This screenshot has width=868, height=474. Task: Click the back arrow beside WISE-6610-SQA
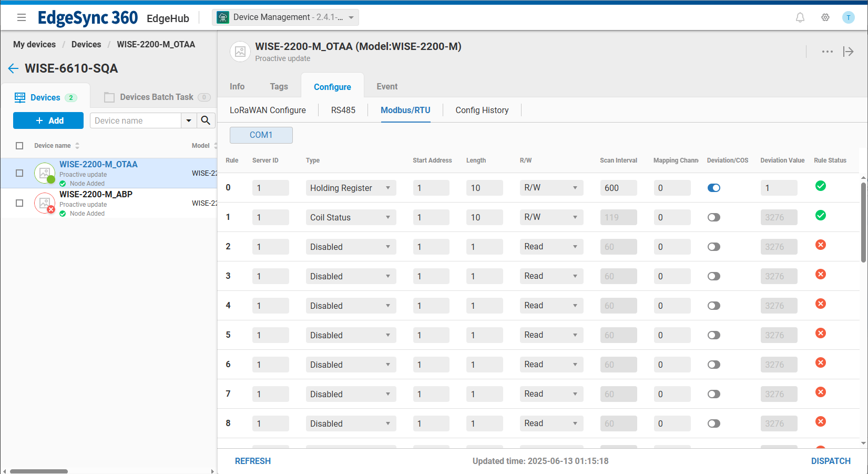click(x=13, y=68)
